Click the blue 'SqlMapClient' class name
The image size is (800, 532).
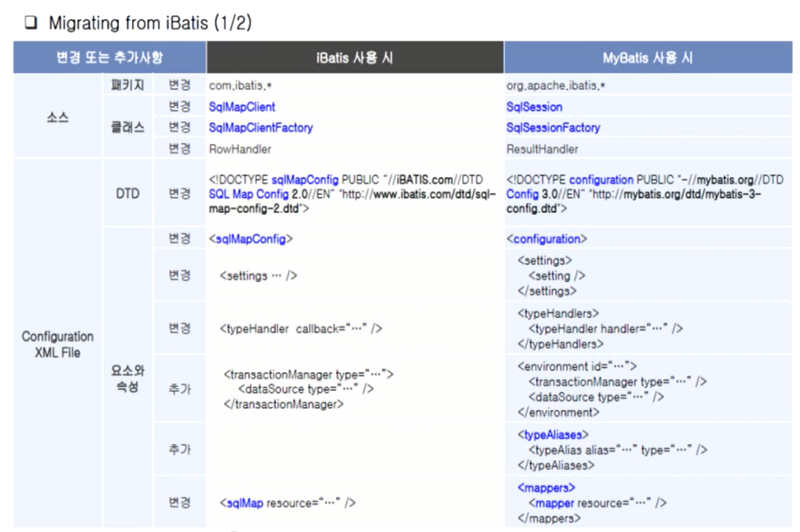pos(242,107)
